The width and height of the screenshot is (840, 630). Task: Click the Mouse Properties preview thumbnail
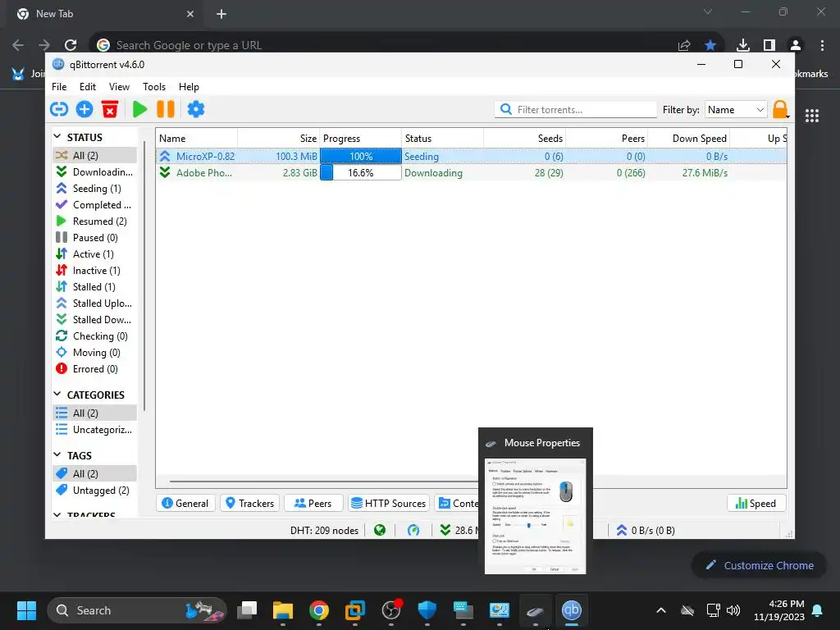click(535, 516)
